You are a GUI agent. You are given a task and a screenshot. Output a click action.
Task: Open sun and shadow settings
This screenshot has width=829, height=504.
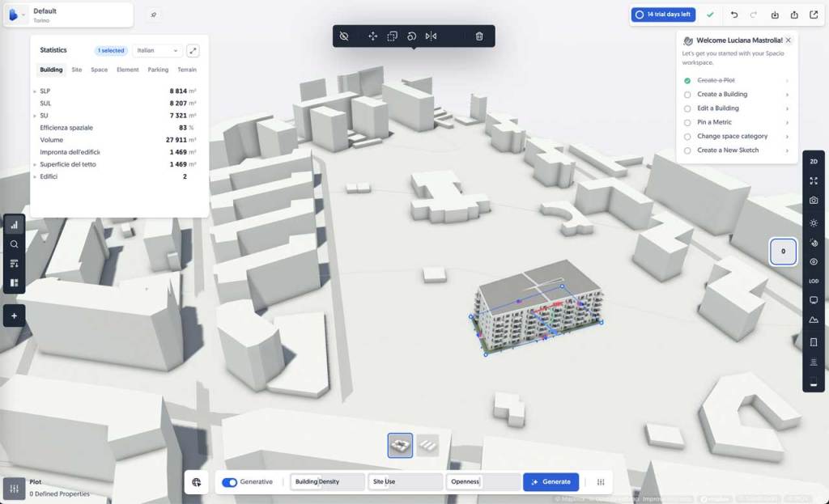814,221
